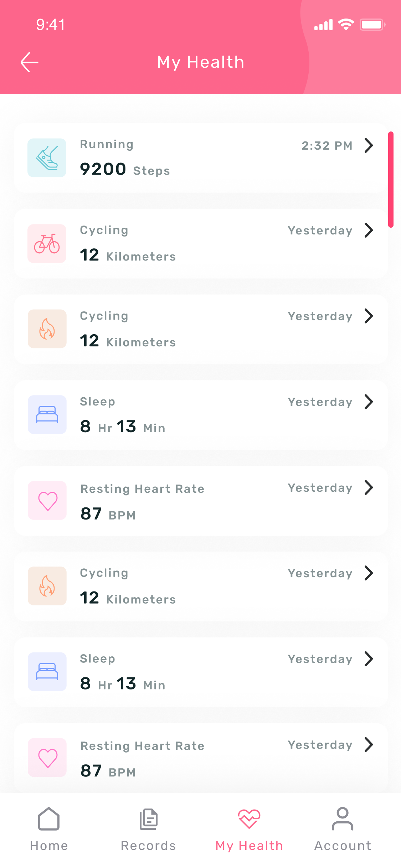Expand the Running entry chevron
This screenshot has width=401, height=868.
coord(369,145)
